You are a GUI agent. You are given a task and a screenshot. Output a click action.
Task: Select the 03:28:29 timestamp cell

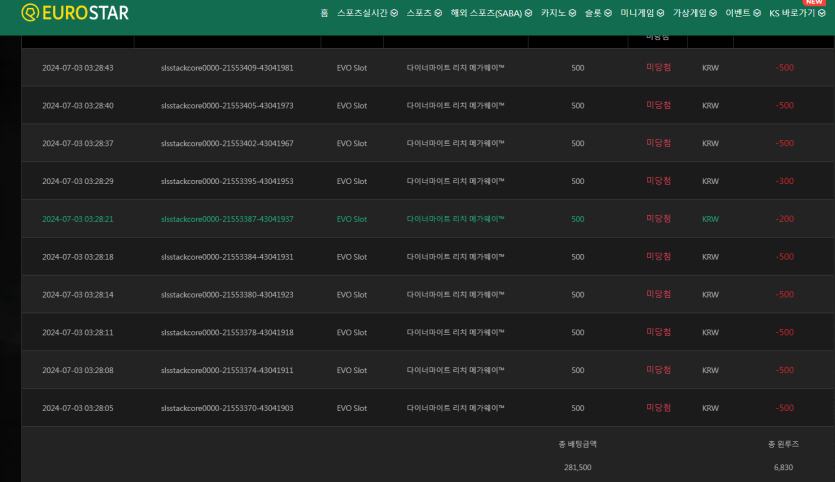click(78, 181)
